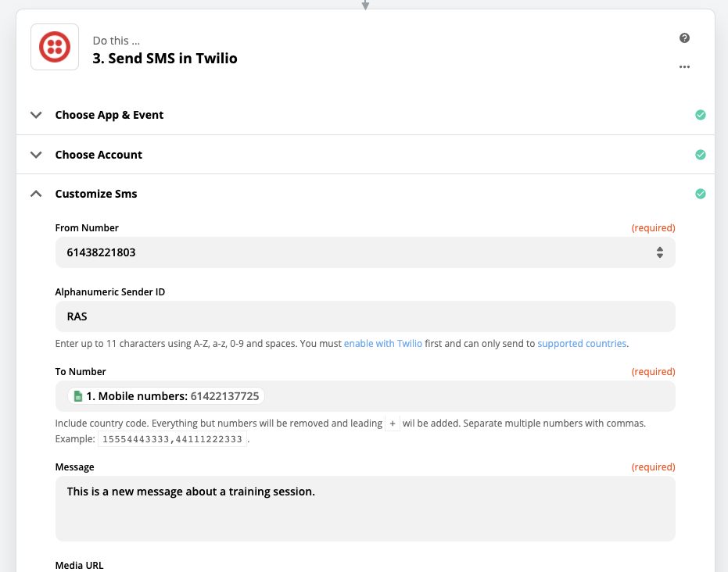Screen dimensions: 728x572
Task: Click the required tag for Message
Action: pos(653,467)
